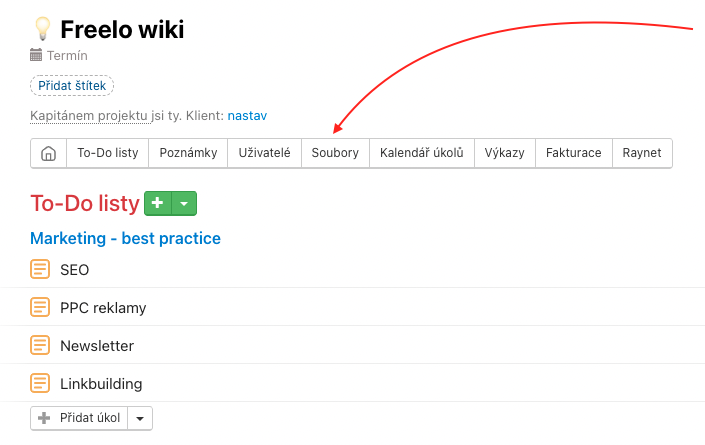Click the green plus button to add a list
Screen dimensions: 705x445
(158, 203)
